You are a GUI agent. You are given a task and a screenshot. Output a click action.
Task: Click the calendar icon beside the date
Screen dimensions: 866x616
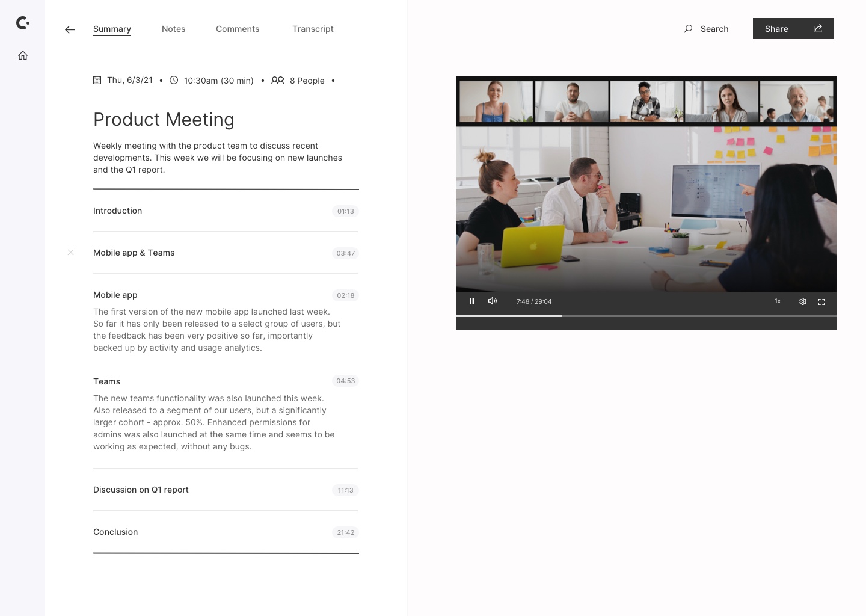pyautogui.click(x=97, y=80)
